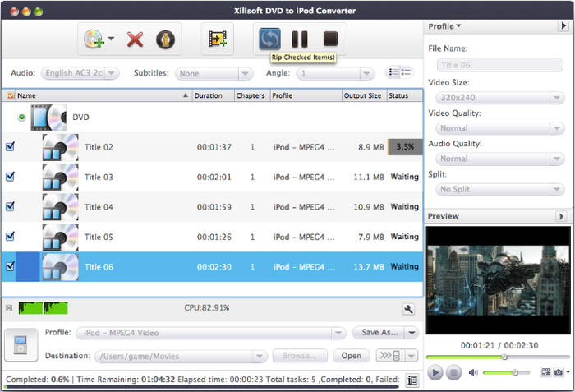Stop the ripping process
The height and width of the screenshot is (392, 575).
pos(330,39)
